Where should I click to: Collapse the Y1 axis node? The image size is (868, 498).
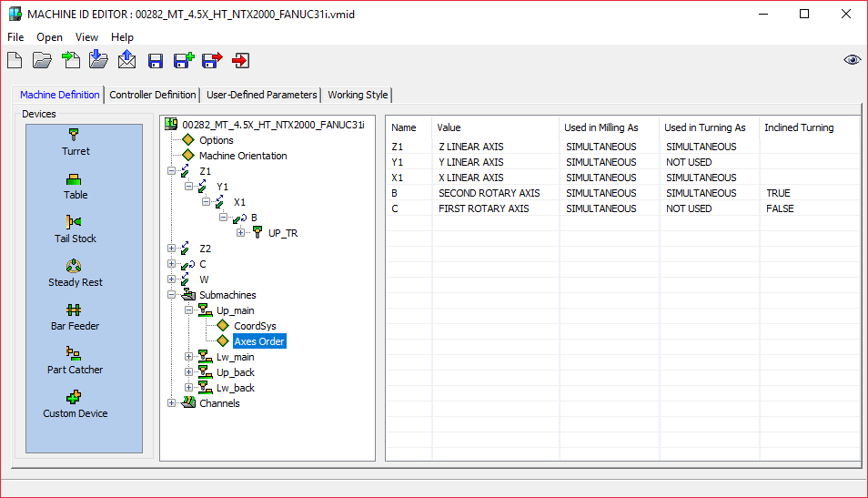(188, 186)
